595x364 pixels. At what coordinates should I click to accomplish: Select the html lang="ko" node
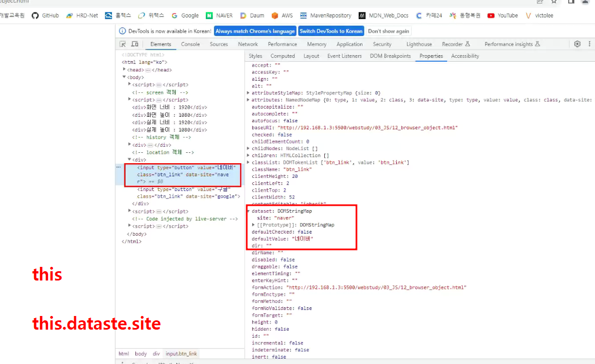(x=144, y=62)
